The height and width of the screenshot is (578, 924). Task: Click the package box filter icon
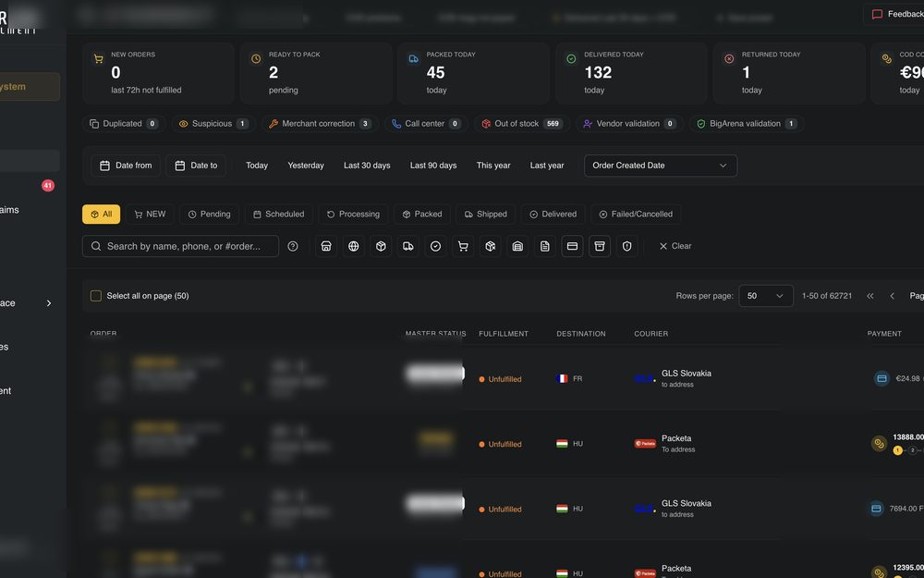(381, 247)
